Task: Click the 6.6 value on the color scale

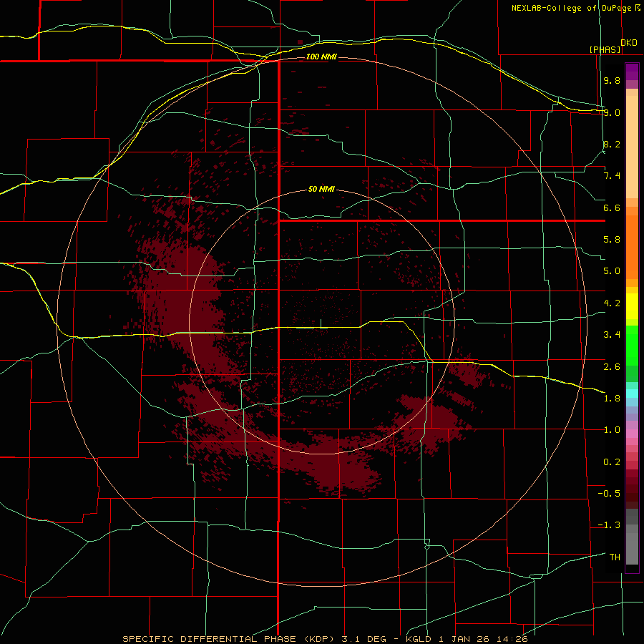Action: (612, 208)
